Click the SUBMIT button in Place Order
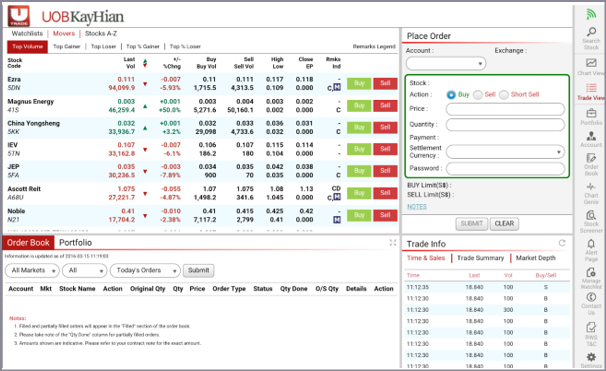This screenshot has width=606, height=371. click(472, 224)
